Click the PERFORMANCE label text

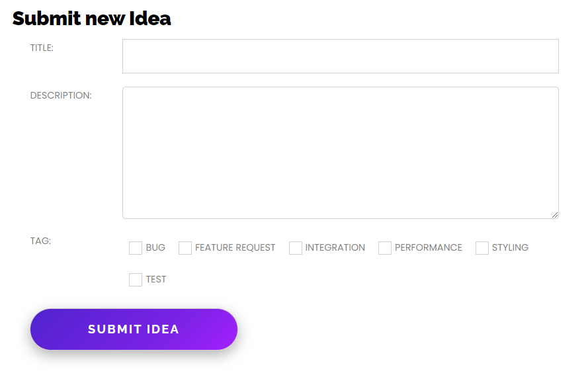tap(428, 247)
